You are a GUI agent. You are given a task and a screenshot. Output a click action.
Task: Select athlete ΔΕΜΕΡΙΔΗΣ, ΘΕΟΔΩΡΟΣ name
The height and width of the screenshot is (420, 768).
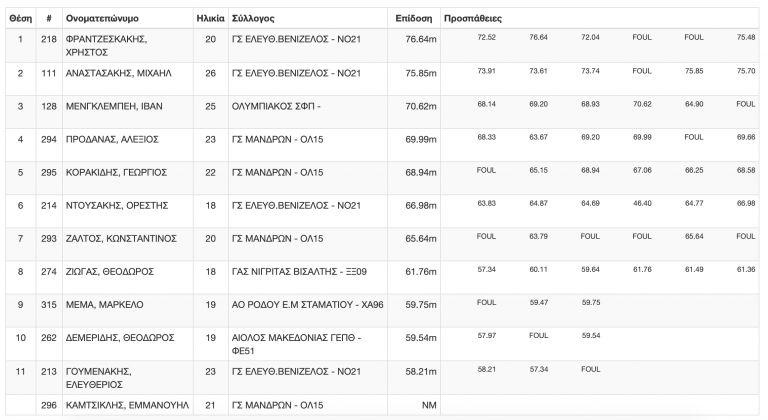pyautogui.click(x=120, y=338)
